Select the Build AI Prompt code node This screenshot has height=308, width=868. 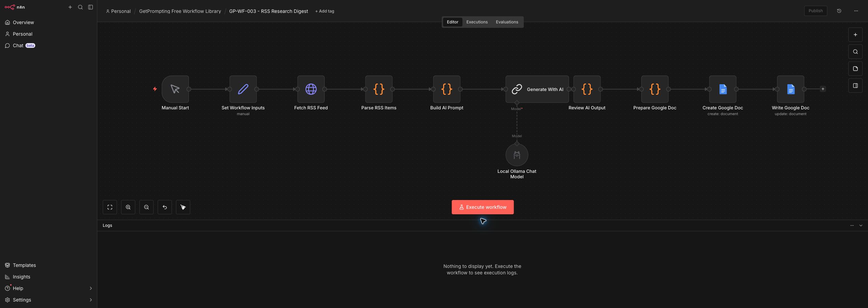click(x=447, y=89)
